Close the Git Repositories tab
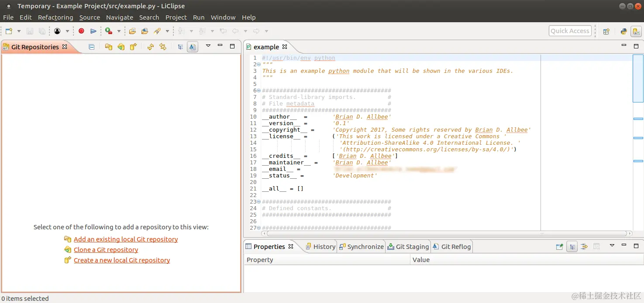 [x=65, y=46]
